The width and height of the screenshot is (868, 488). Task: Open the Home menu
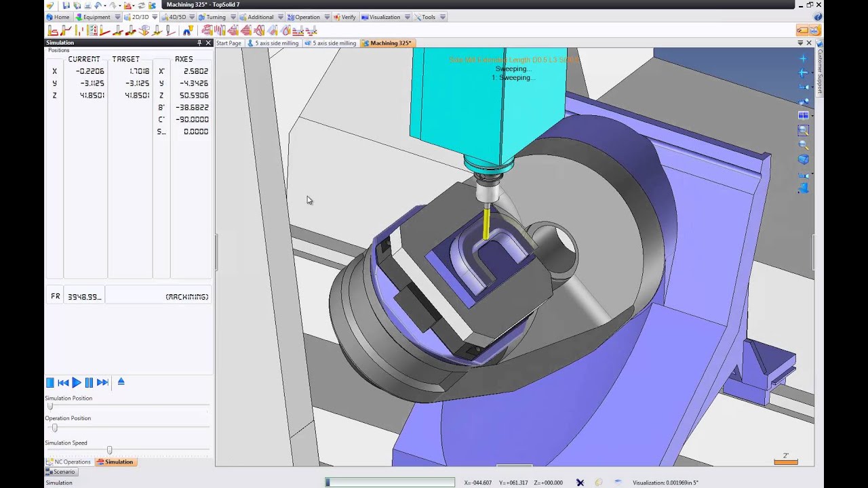coord(58,17)
